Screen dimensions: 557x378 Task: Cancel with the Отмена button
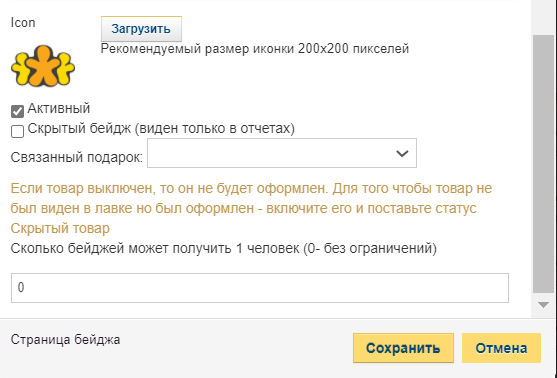click(501, 348)
